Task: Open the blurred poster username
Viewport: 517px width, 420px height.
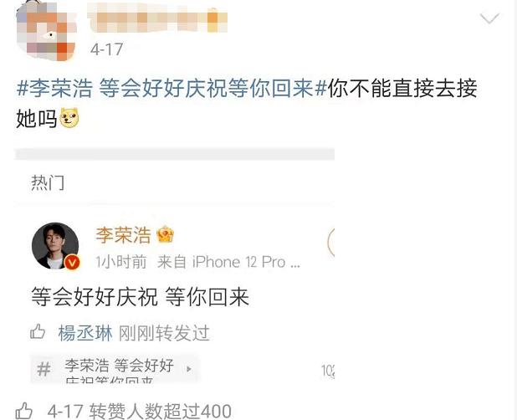Action: tap(157, 19)
